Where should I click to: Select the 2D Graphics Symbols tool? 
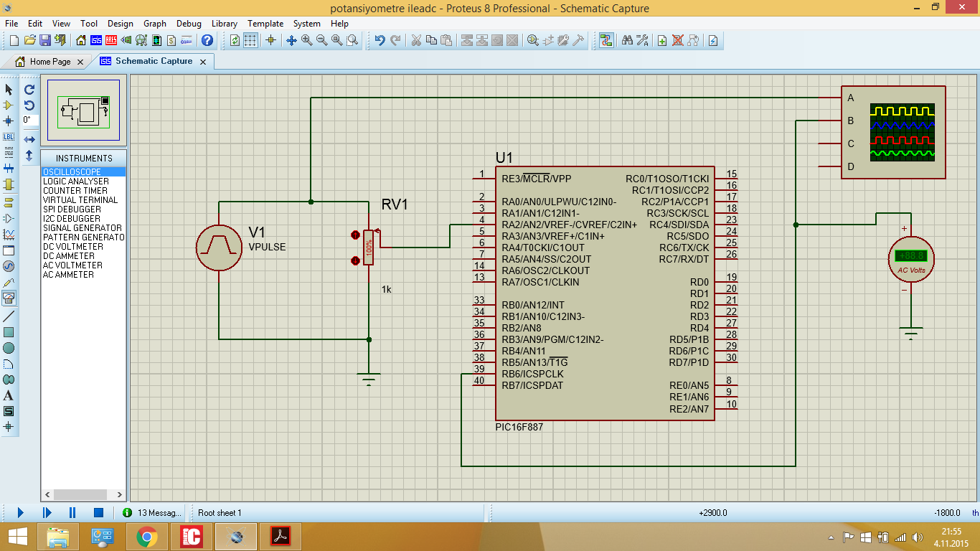pos(9,411)
